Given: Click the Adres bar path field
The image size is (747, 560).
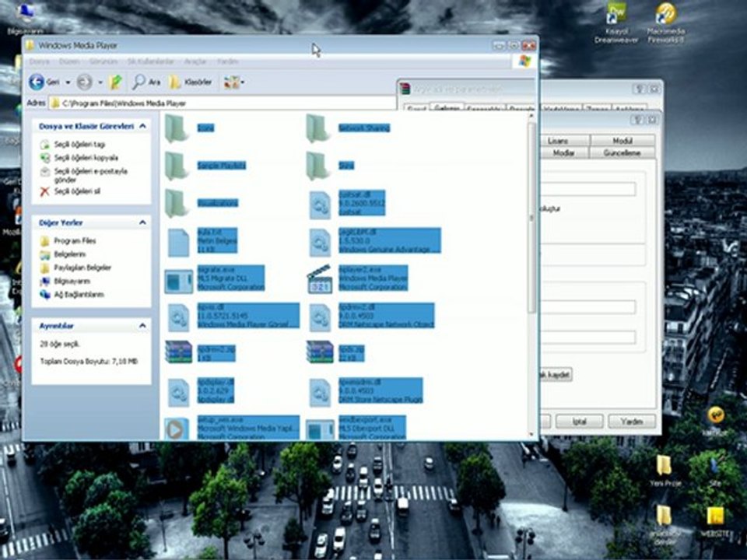Looking at the screenshot, I should coord(222,103).
